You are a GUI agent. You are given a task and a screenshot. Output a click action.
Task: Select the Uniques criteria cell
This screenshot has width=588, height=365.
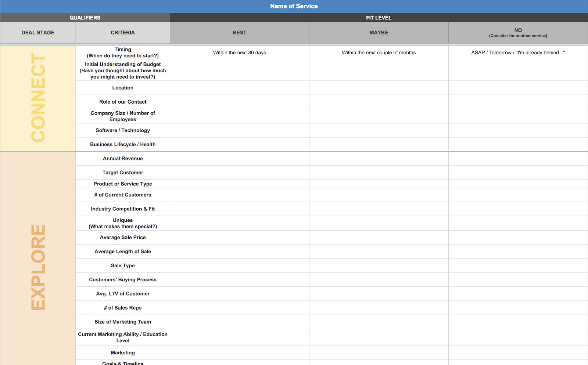pyautogui.click(x=123, y=223)
